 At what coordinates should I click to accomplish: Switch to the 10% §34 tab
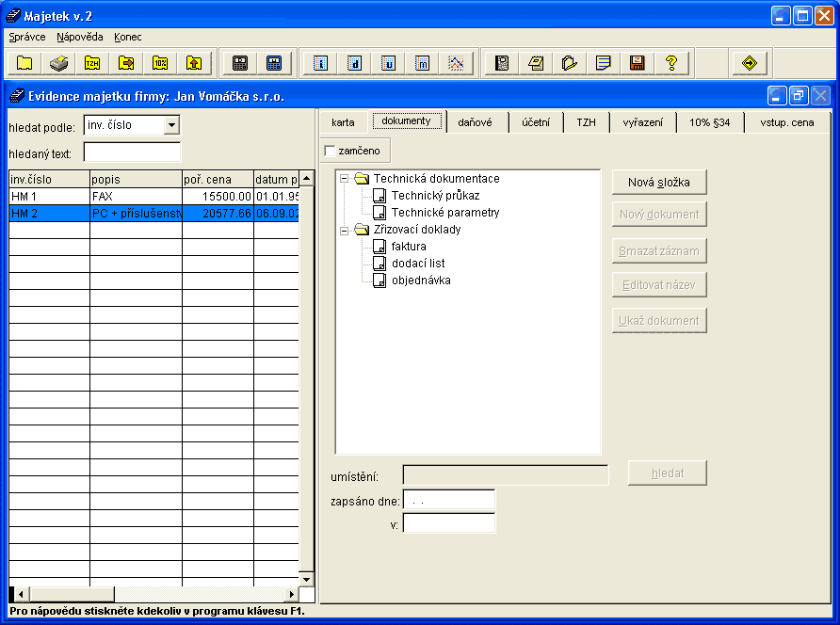coord(709,122)
